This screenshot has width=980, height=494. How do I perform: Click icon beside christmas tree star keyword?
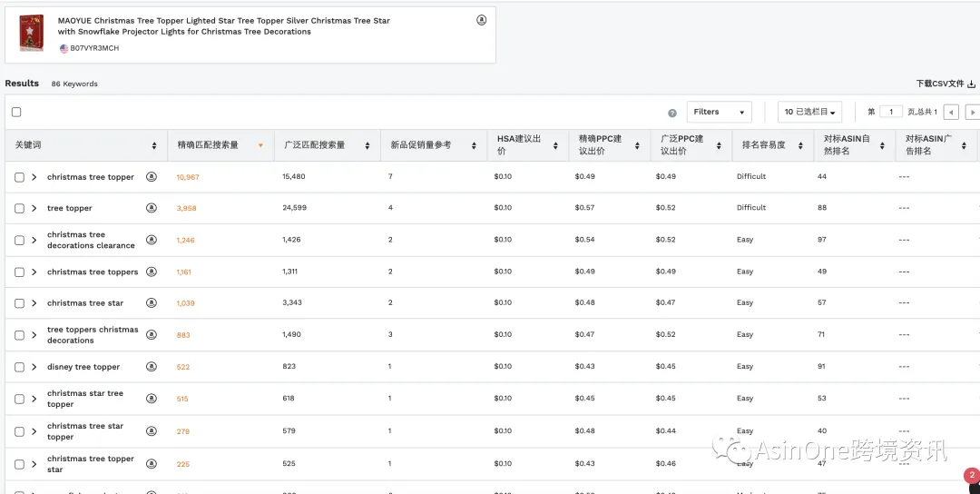152,302
